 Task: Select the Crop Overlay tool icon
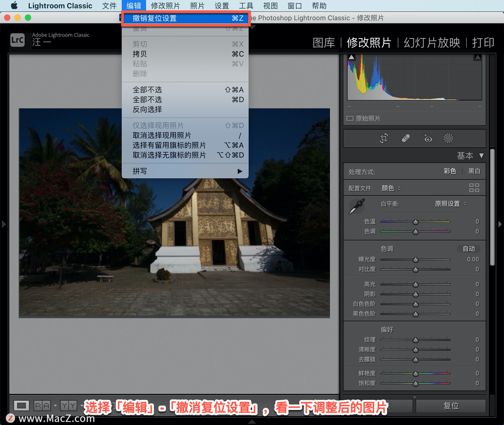click(384, 138)
